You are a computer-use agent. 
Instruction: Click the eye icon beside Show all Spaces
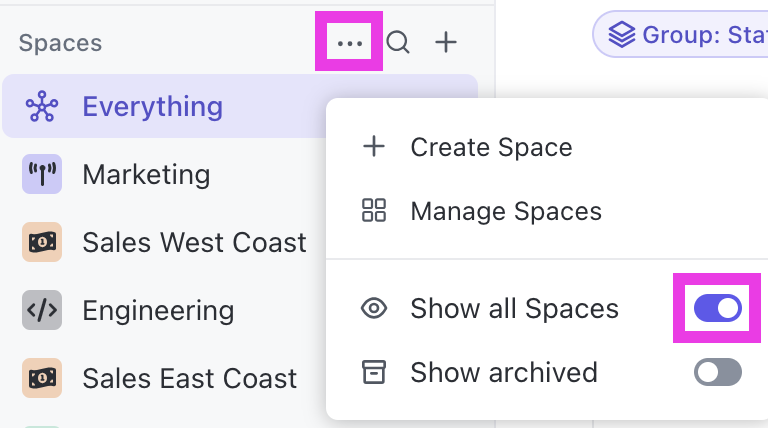tap(374, 309)
